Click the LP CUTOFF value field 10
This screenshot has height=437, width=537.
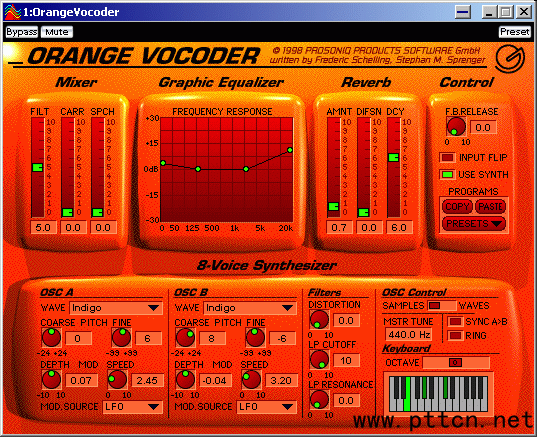tap(346, 360)
